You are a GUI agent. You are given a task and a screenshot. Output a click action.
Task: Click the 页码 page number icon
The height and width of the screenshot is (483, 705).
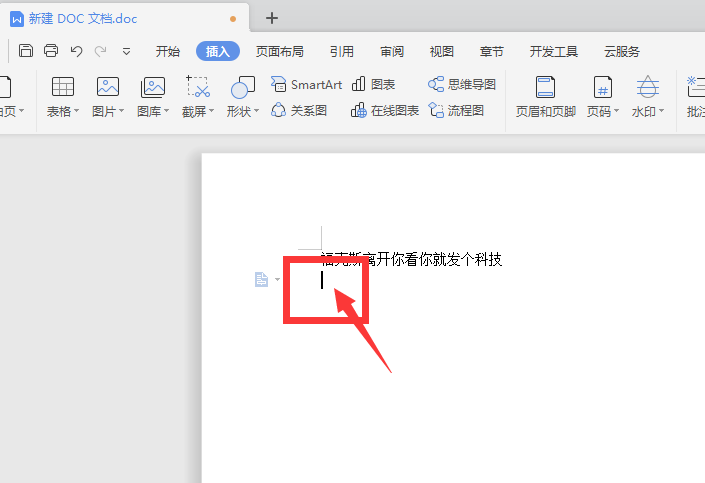tap(602, 87)
